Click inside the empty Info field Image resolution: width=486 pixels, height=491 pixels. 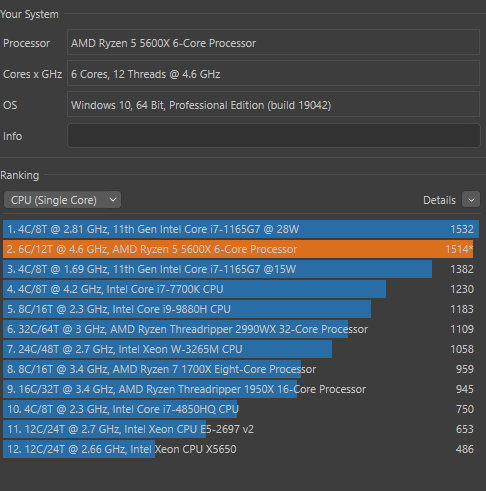click(x=274, y=136)
